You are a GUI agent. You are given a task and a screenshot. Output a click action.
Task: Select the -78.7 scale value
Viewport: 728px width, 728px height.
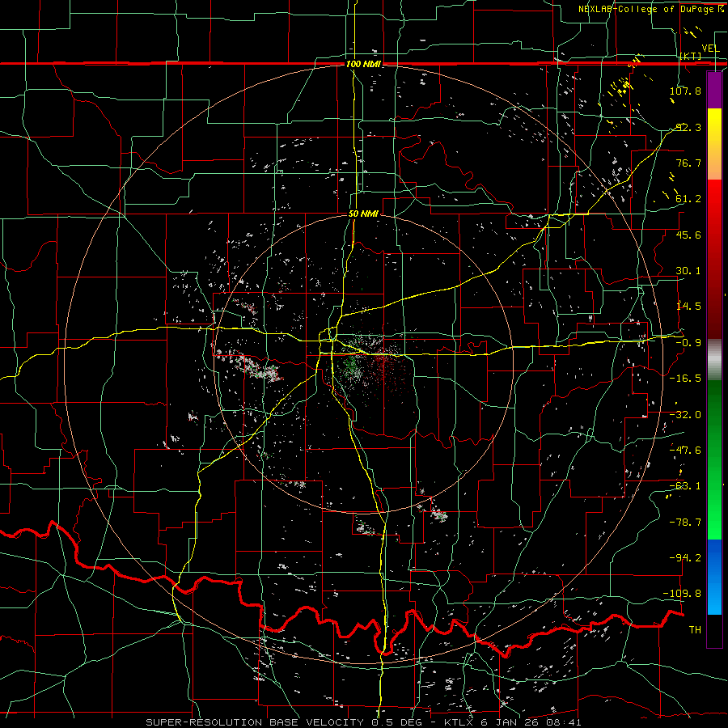click(685, 523)
